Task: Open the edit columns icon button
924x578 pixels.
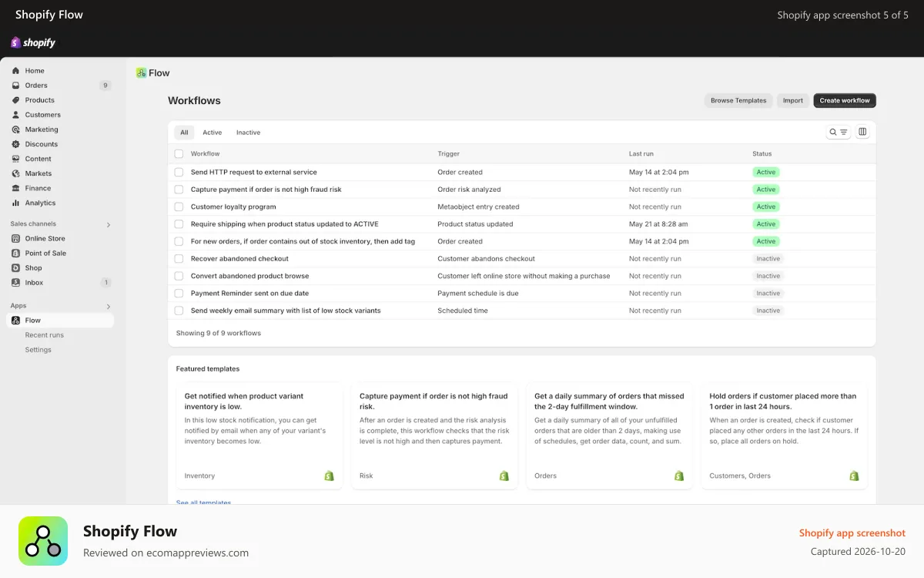Action: (x=862, y=132)
